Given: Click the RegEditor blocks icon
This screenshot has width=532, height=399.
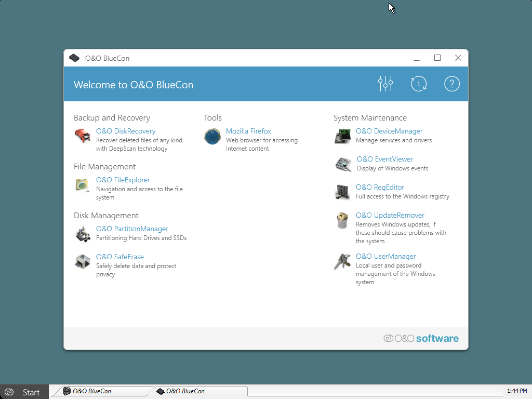Looking at the screenshot, I should click(x=342, y=192).
